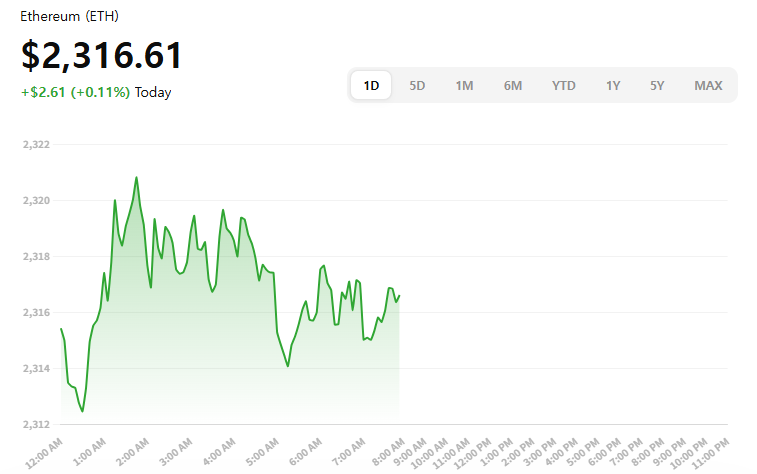
Task: Choose the 1M chart range
Action: (464, 85)
